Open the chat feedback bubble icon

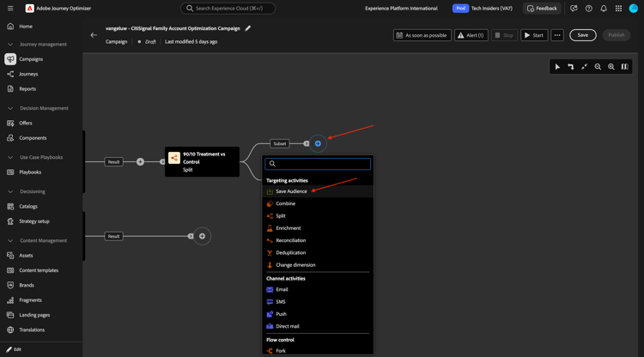tap(574, 9)
